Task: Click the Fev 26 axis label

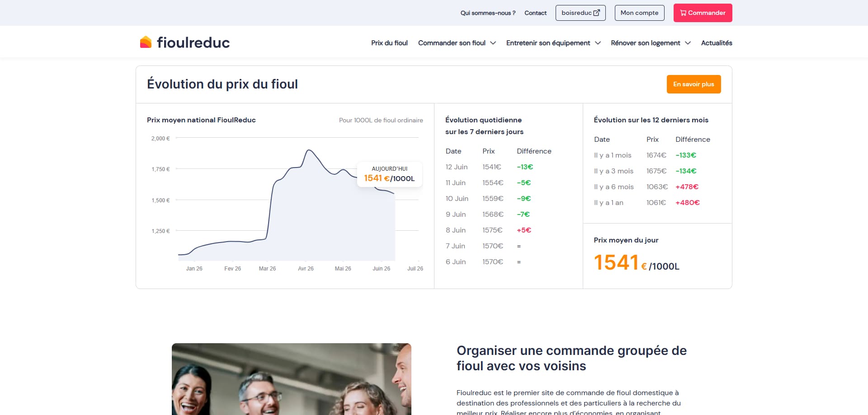Action: (232, 269)
